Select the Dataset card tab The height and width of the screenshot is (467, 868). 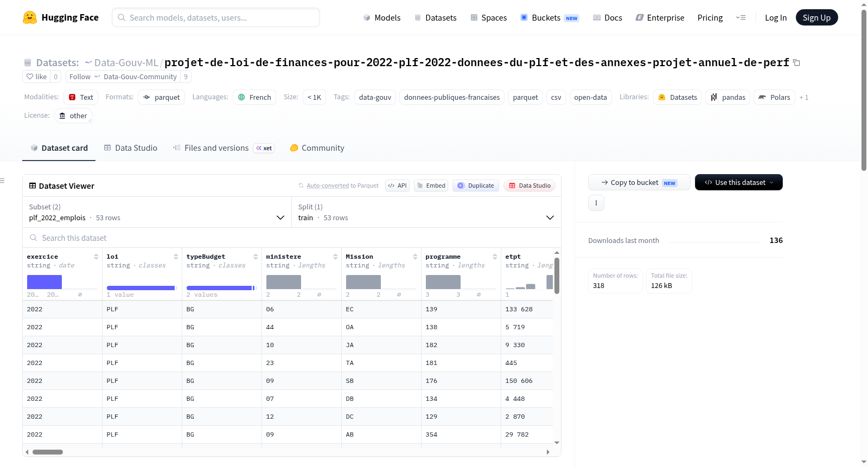59,148
